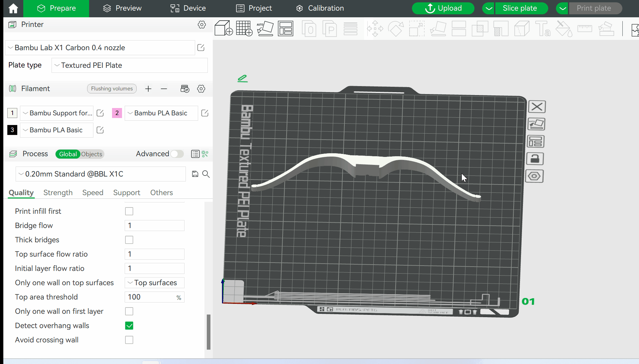Open the Plate type dropdown
This screenshot has width=639, height=364.
point(130,65)
